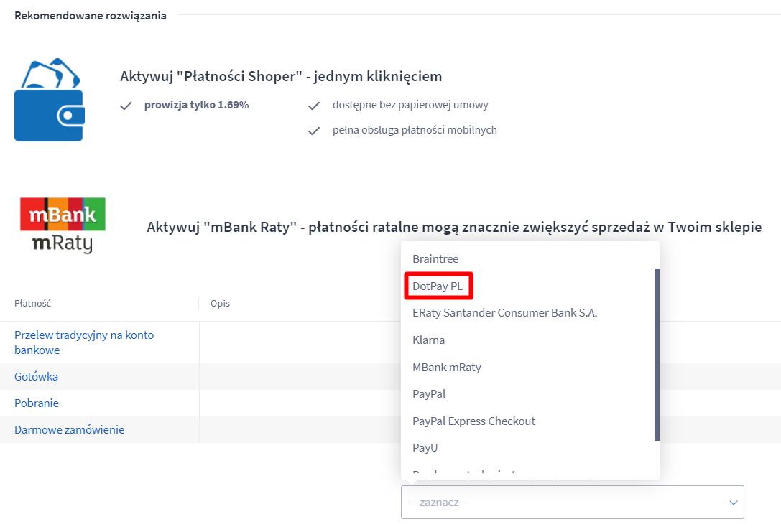
Task: Select Braintree from the payment list
Action: click(x=435, y=258)
